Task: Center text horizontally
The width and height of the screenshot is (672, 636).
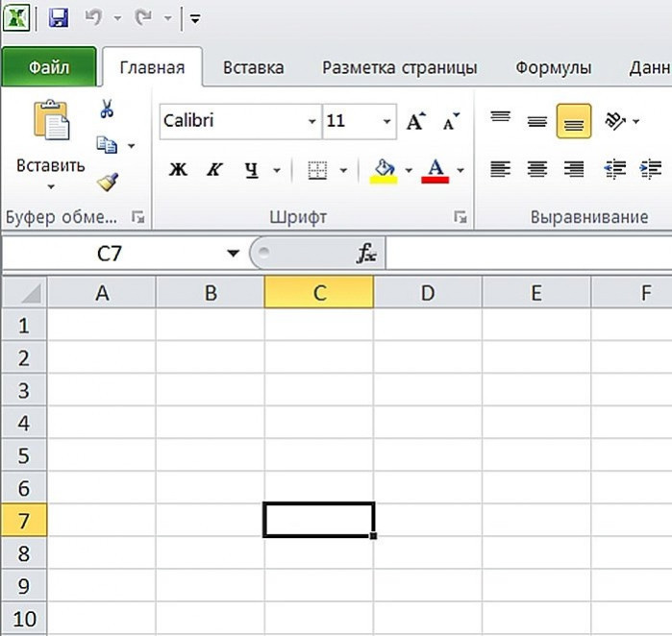Action: click(x=537, y=169)
